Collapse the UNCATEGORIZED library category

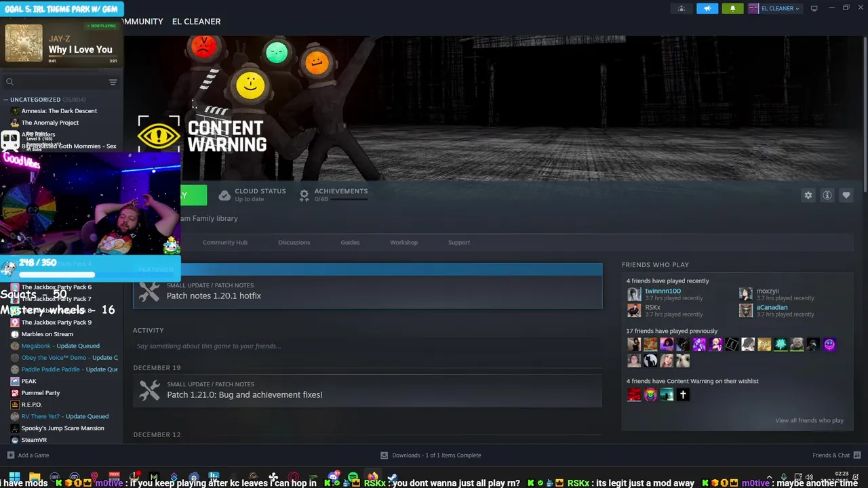pos(6,100)
